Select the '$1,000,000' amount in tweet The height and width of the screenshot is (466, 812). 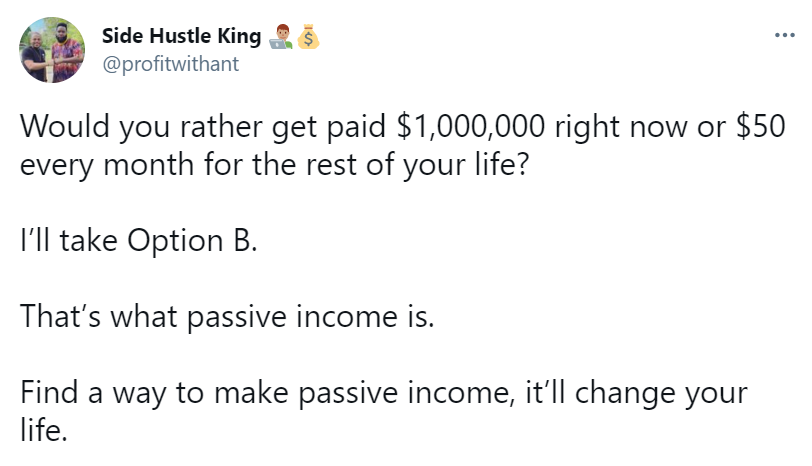pos(470,126)
